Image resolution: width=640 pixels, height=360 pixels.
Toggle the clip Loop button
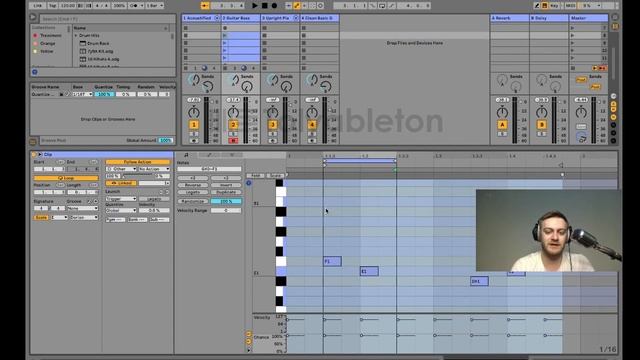pyautogui.click(x=66, y=178)
